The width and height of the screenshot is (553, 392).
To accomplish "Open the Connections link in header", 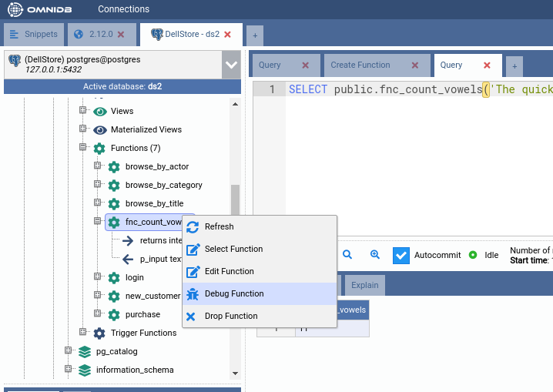I will tap(123, 9).
